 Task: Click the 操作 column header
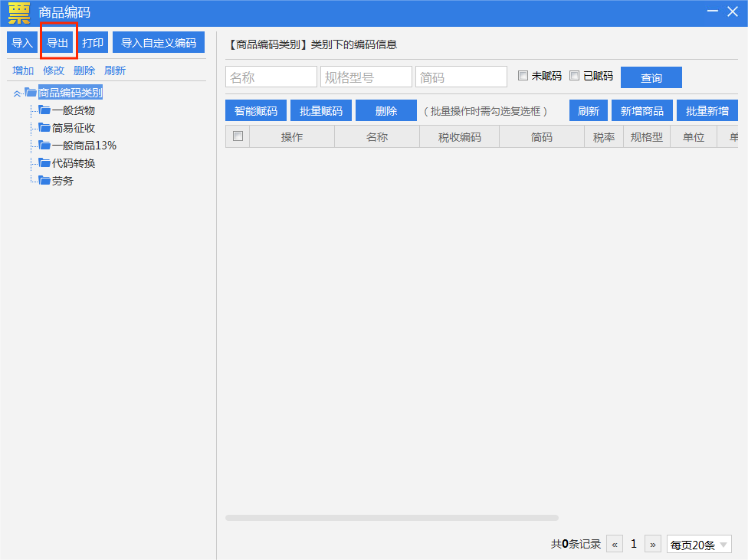click(x=292, y=137)
